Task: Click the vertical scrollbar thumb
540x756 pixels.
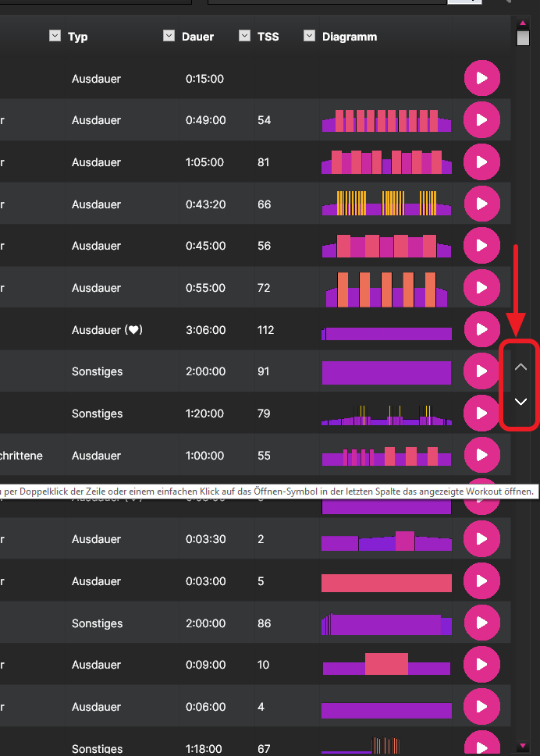Action: click(523, 37)
